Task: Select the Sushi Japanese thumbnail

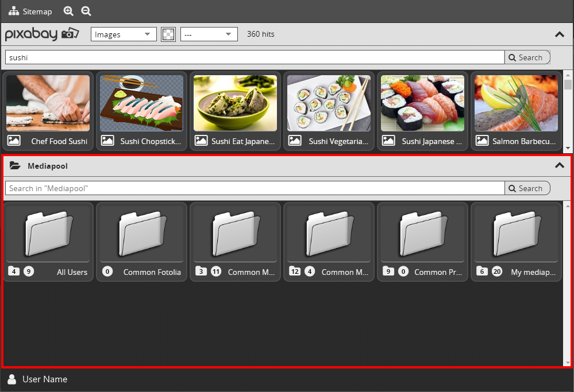Action: pyautogui.click(x=423, y=103)
